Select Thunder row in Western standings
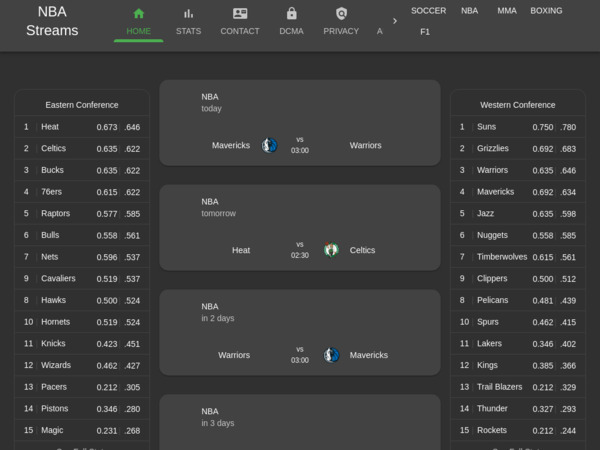 click(518, 409)
